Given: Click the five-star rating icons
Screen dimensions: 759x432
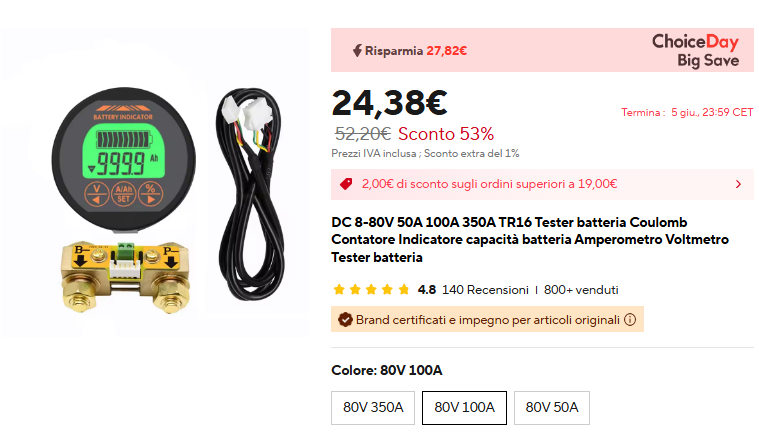Looking at the screenshot, I should click(x=371, y=290).
